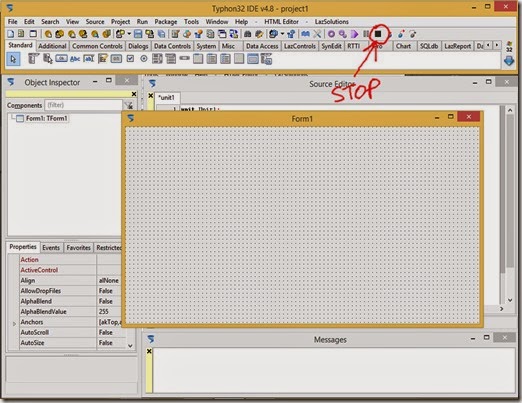Pick the TToggleBox component icon
Image resolution: width=522 pixels, height=403 pixels.
pos(116,59)
